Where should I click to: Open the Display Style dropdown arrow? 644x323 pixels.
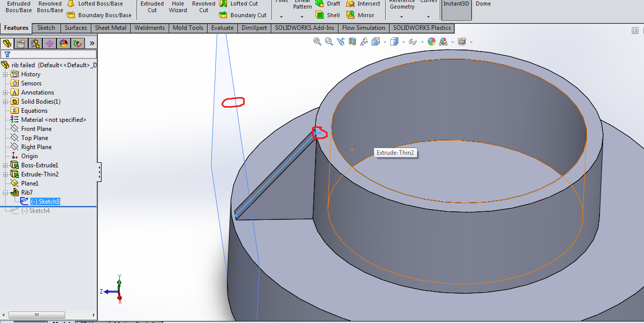click(403, 42)
